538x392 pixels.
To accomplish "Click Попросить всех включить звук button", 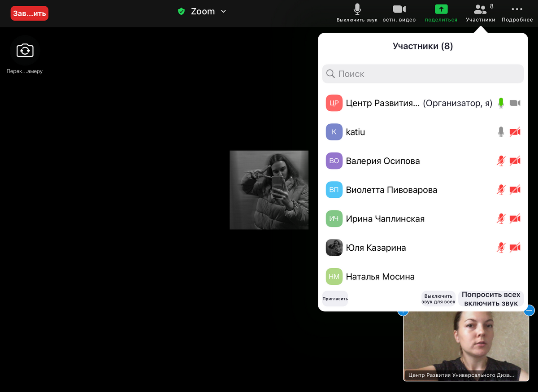I will pos(491,299).
